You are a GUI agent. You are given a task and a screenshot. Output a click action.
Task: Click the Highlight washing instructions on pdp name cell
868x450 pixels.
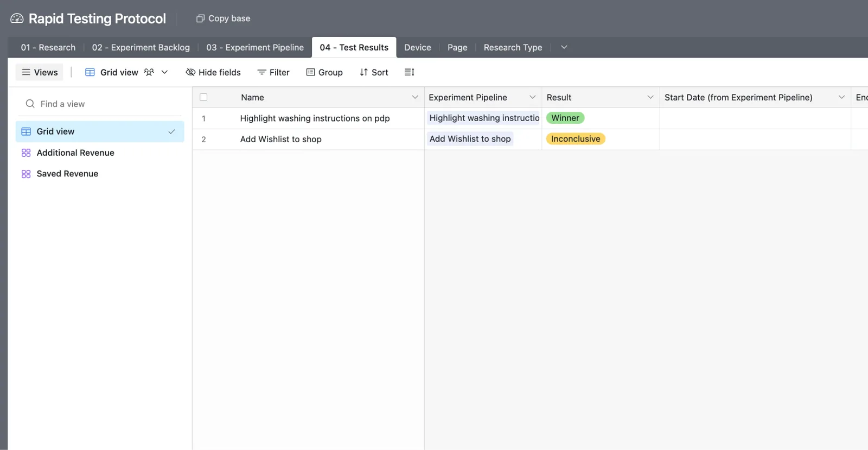[315, 118]
